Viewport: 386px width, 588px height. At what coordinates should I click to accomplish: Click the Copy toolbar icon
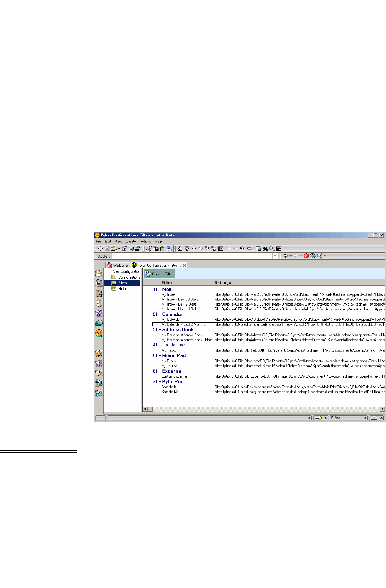tap(155, 249)
